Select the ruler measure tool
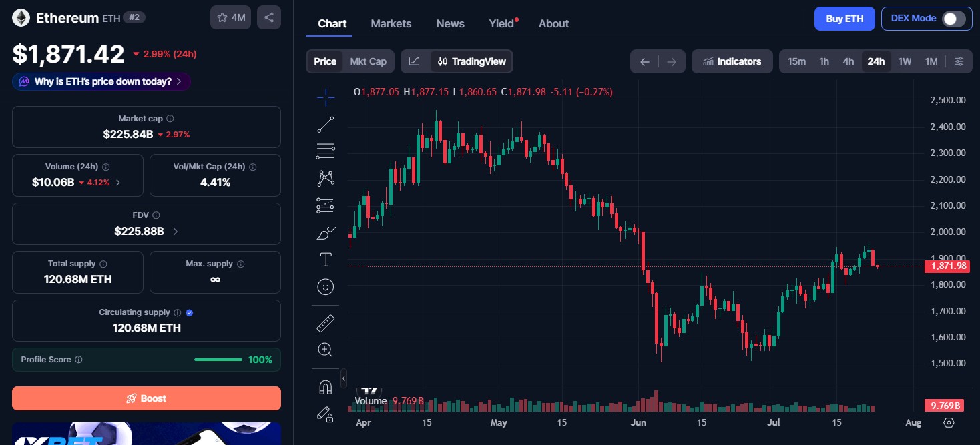980x445 pixels. coord(326,324)
